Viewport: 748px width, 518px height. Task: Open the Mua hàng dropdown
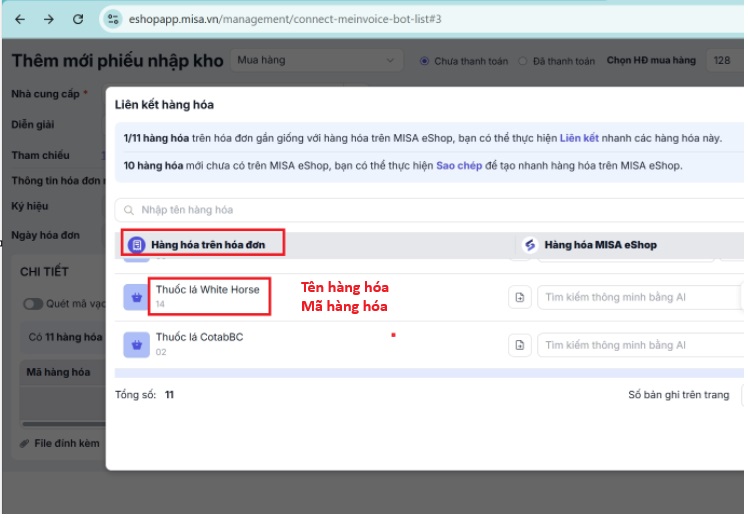pos(316,61)
